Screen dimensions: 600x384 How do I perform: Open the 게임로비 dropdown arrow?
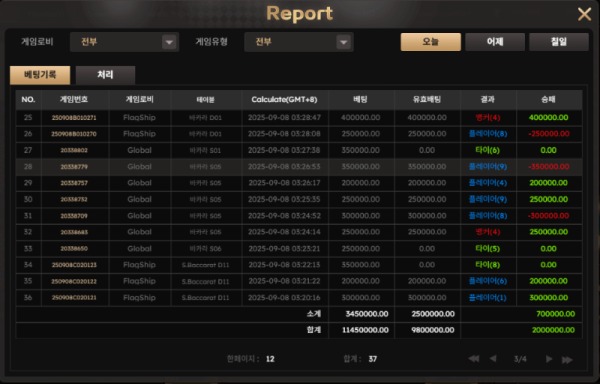(169, 42)
